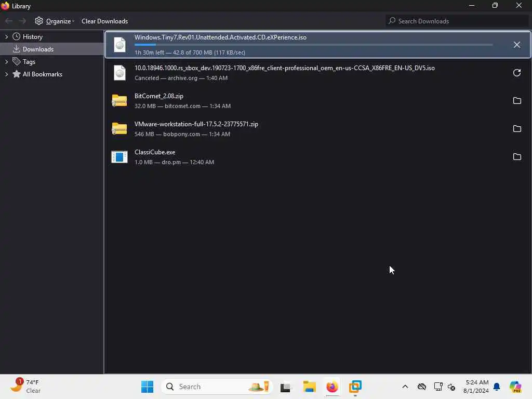Image resolution: width=532 pixels, height=399 pixels.
Task: Expand the History tree node
Action: coord(6,37)
